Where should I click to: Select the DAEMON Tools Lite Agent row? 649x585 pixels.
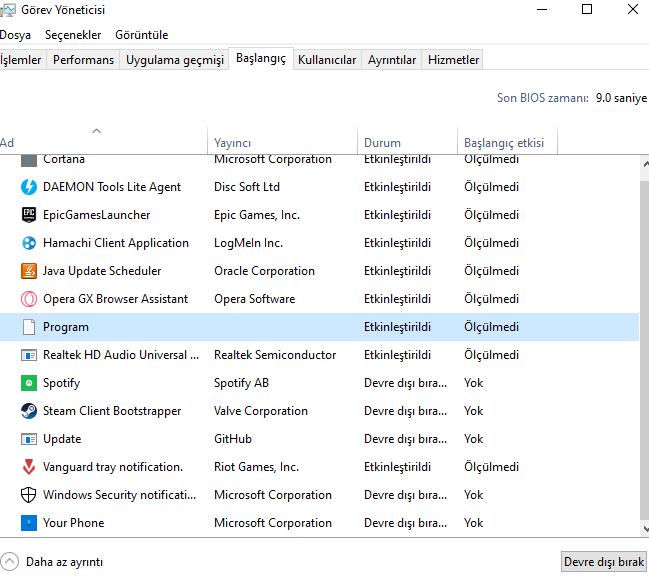[x=319, y=187]
